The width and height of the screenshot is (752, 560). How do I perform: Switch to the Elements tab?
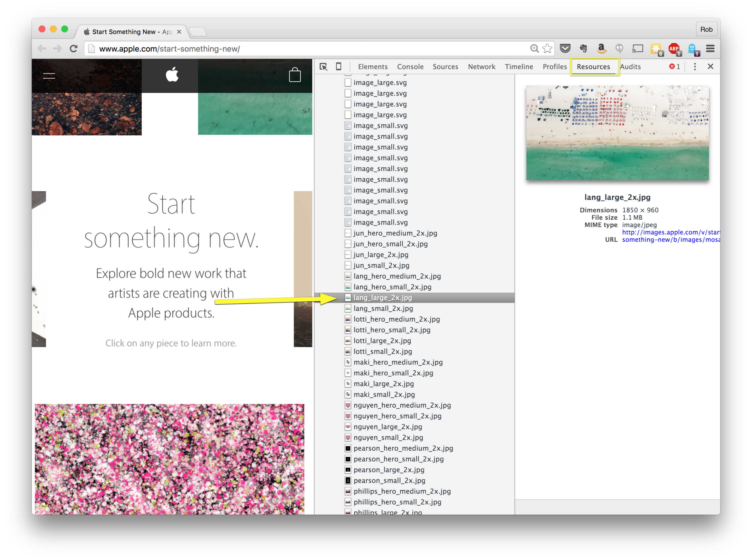pos(372,67)
